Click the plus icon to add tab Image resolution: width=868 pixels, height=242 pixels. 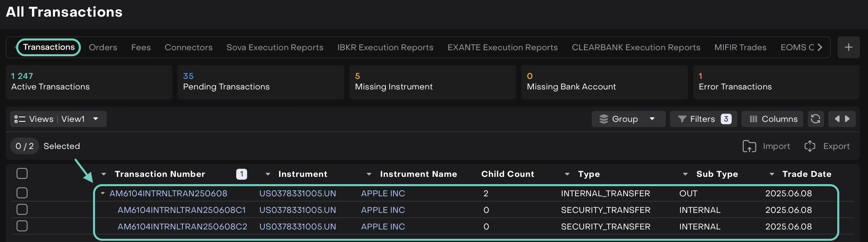coord(849,47)
